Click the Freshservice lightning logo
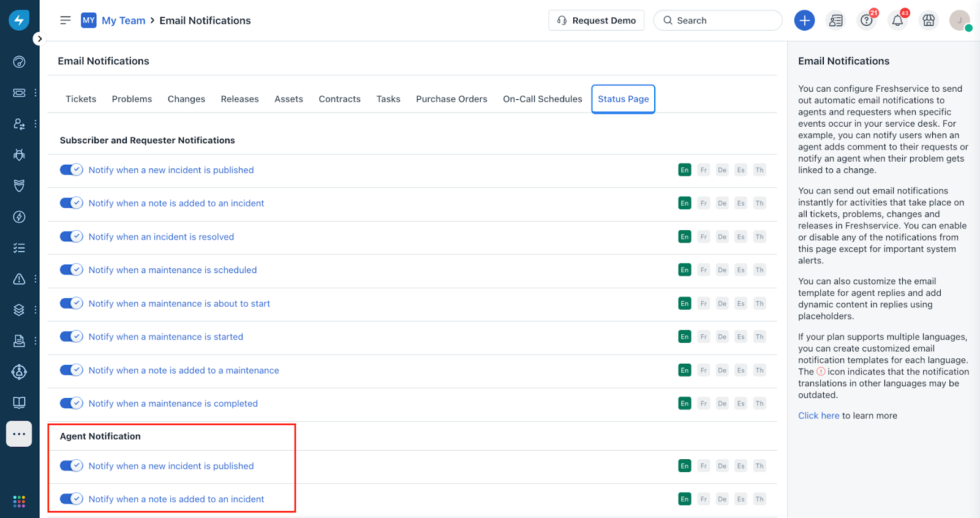The height and width of the screenshot is (518, 980). (x=19, y=20)
